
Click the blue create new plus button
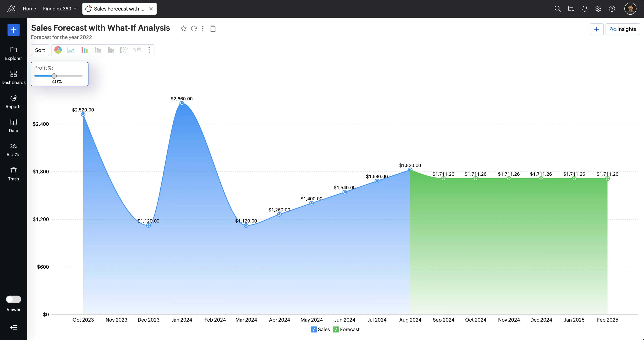13,30
